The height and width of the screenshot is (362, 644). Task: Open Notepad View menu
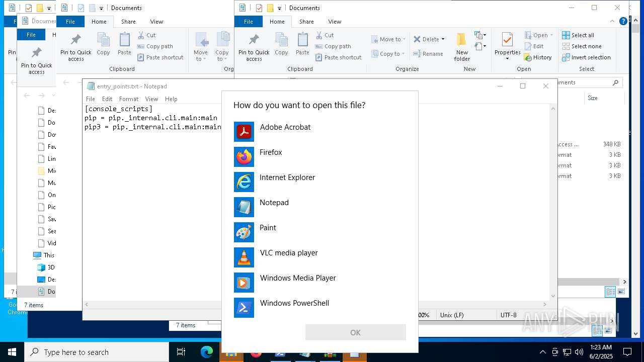pyautogui.click(x=151, y=99)
